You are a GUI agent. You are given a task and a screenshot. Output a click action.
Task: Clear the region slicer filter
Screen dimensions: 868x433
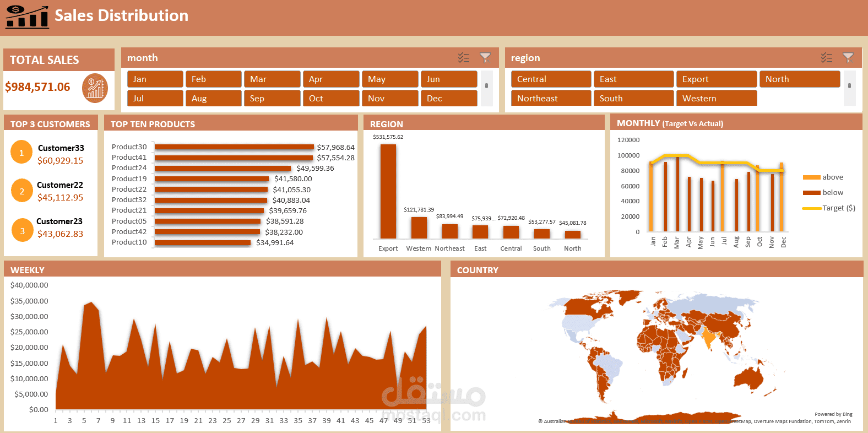tap(848, 57)
